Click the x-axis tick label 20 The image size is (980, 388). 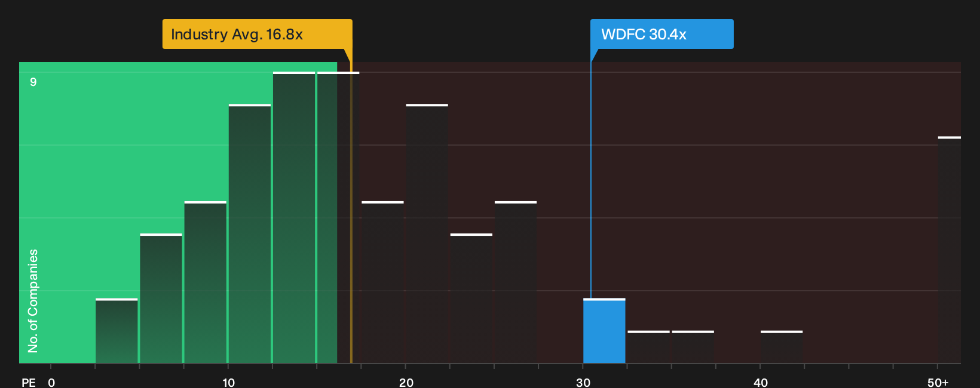406,383
